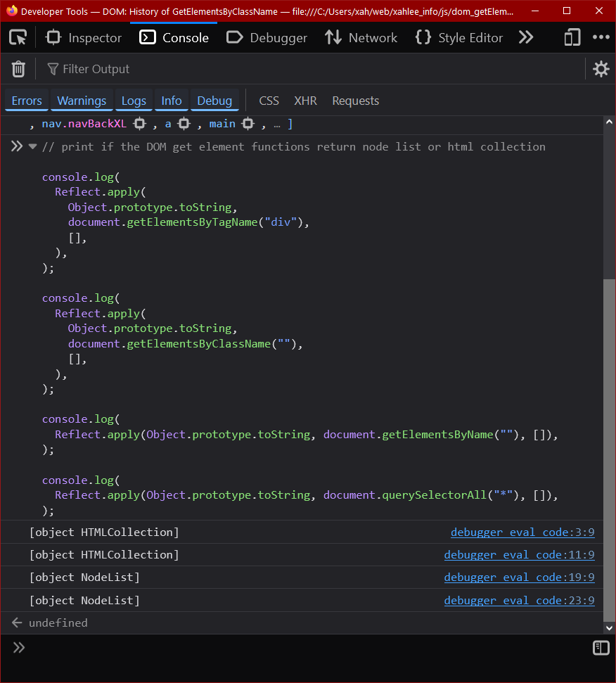
Task: Clear console output with trash icon
Action: click(18, 69)
